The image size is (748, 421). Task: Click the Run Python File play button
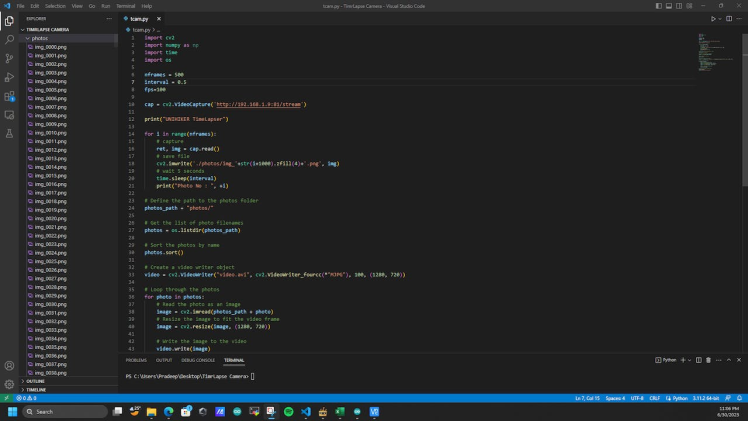click(x=713, y=18)
